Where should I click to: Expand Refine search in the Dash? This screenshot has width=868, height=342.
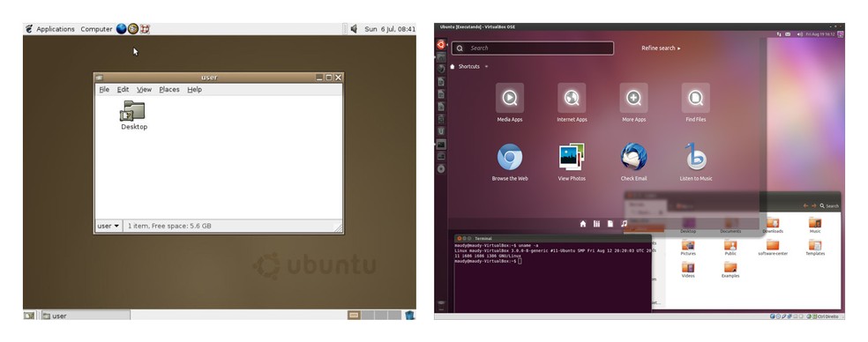(x=661, y=48)
